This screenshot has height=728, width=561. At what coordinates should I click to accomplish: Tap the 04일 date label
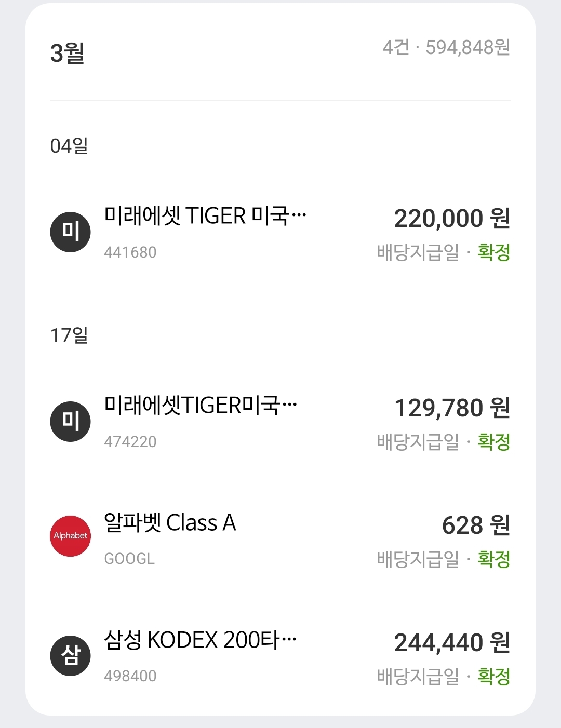pyautogui.click(x=69, y=146)
